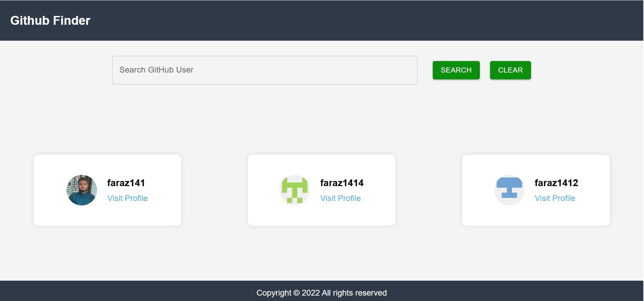This screenshot has height=301, width=644.
Task: Open Visit Profile for faraz1414
Action: coord(340,198)
